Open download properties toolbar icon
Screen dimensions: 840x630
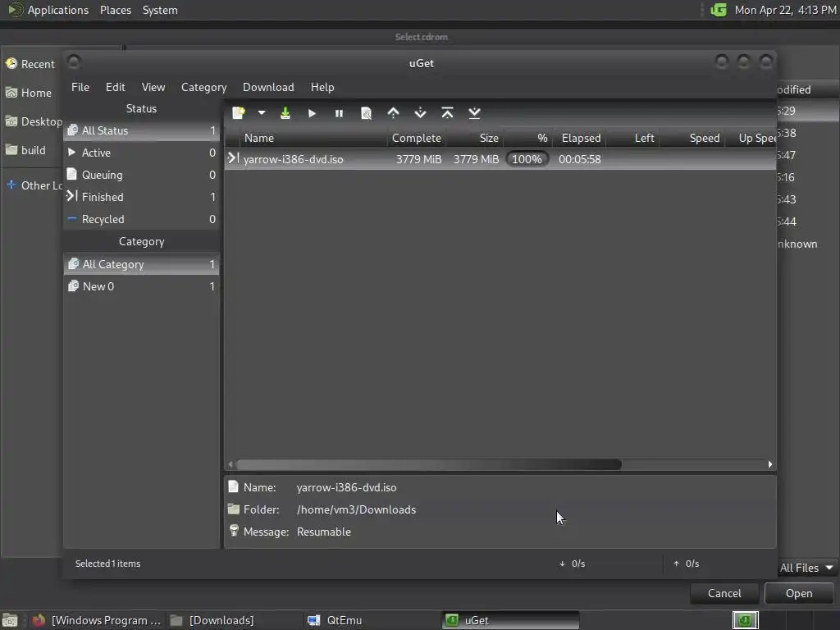tap(367, 113)
